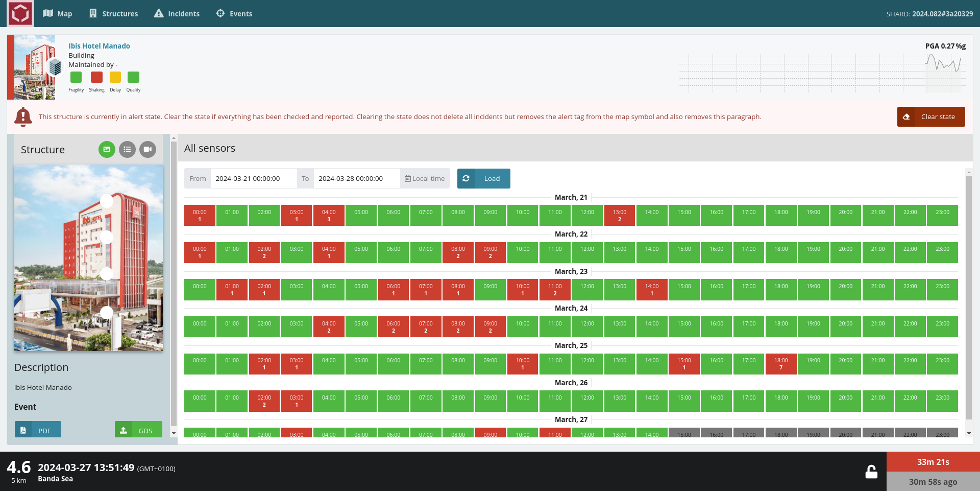Click the To date input field

[356, 178]
